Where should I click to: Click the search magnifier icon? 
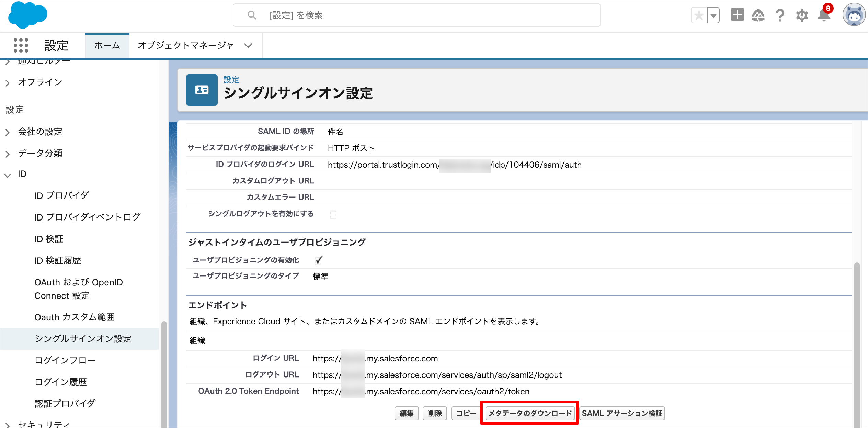252,15
